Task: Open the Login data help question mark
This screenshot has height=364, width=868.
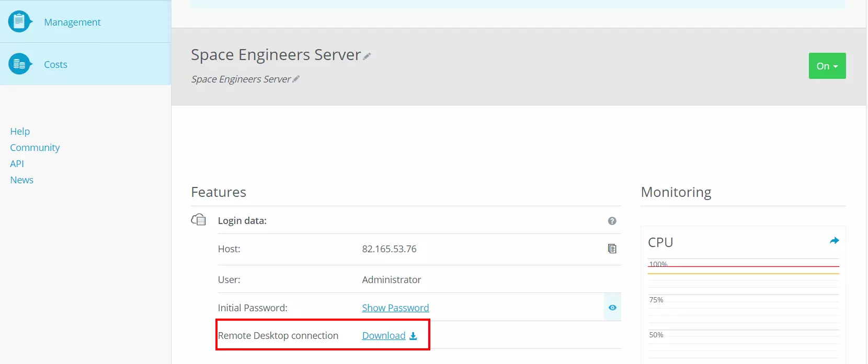Action: click(612, 221)
